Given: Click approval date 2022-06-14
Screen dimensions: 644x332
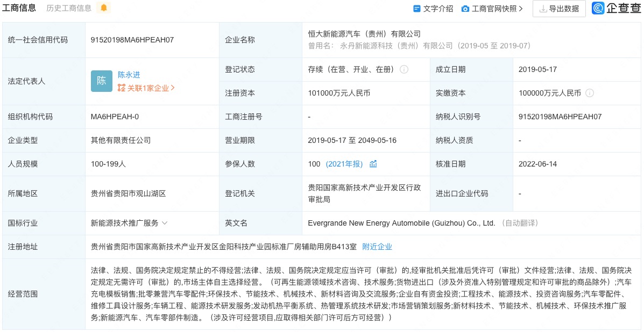Looking at the screenshot, I should click(537, 164).
